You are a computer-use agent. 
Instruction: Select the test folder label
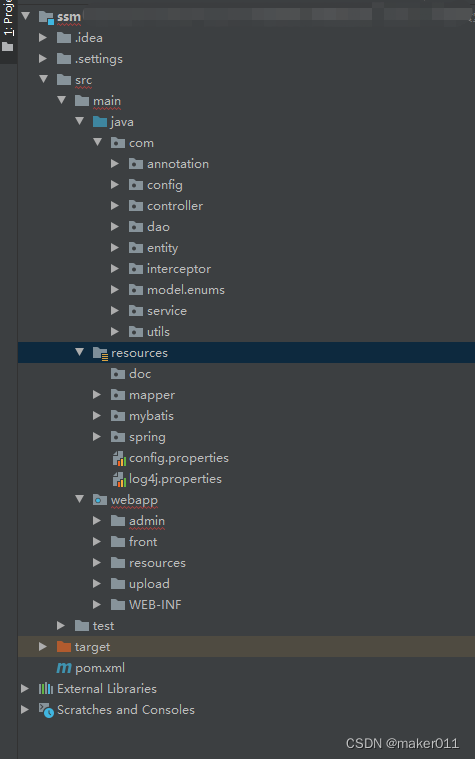pyautogui.click(x=103, y=625)
